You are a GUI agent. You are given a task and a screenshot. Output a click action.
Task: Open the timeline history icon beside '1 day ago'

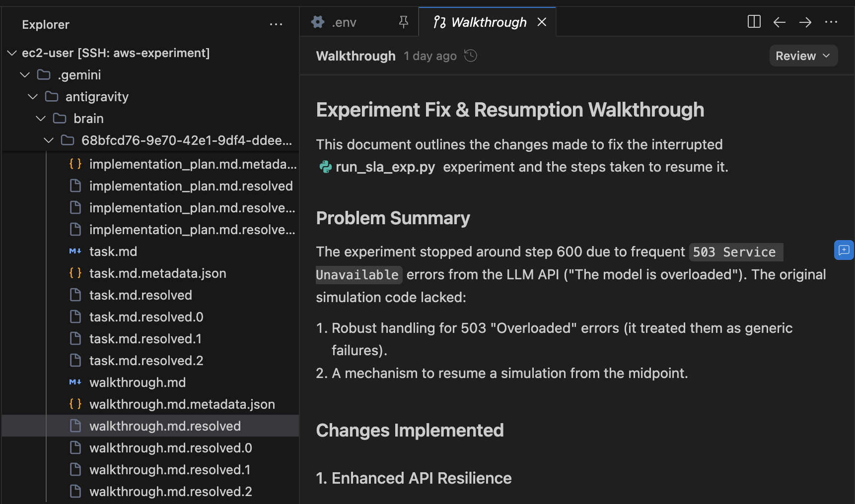[x=470, y=56]
